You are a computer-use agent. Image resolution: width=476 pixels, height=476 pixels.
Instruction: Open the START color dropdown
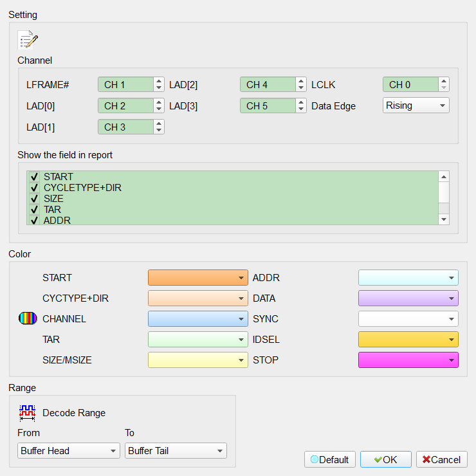pyautogui.click(x=198, y=277)
